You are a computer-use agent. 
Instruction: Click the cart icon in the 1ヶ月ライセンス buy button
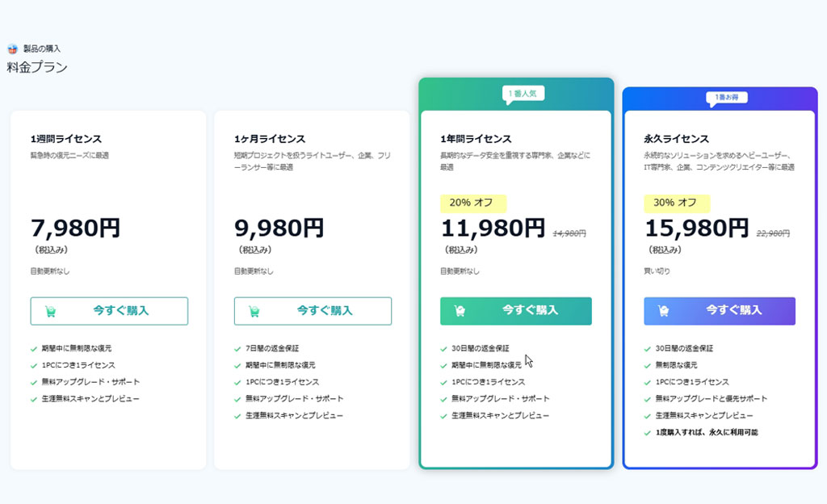[254, 311]
